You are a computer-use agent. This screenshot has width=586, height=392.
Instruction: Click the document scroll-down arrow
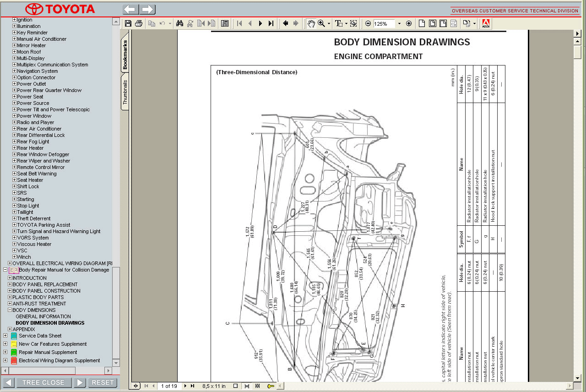[577, 378]
